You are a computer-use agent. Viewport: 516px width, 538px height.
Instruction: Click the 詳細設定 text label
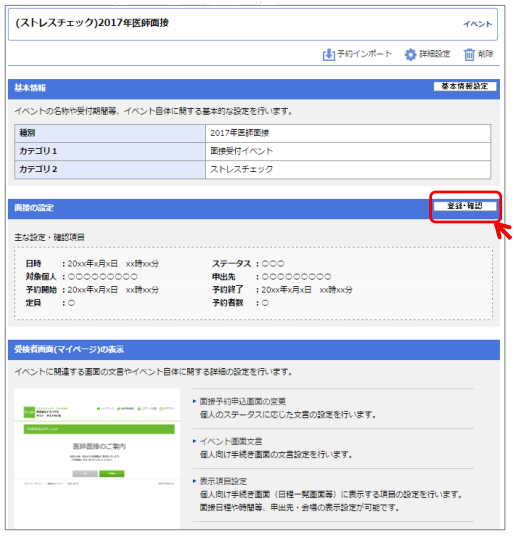pos(434,54)
